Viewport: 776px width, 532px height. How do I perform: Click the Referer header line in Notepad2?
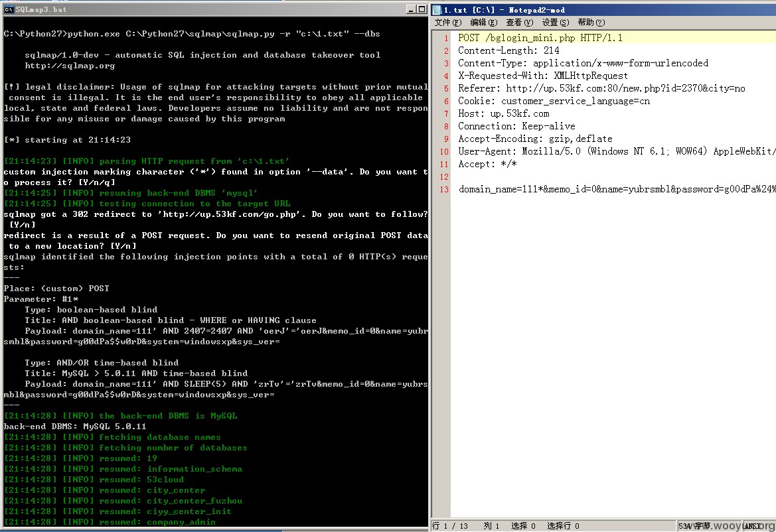[x=601, y=88]
